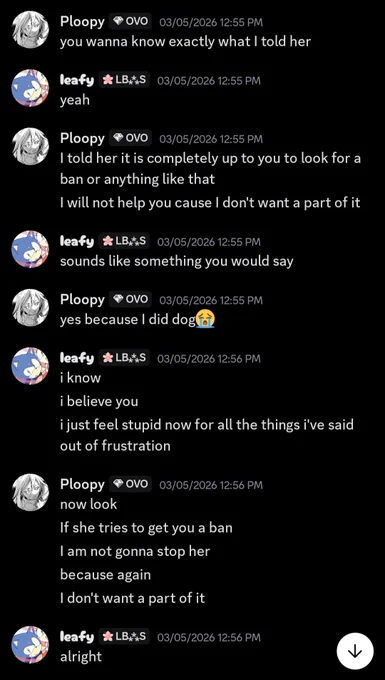The width and height of the screenshot is (385, 680).
Task: Click Ploopy's username above "now look"
Action: pos(82,484)
